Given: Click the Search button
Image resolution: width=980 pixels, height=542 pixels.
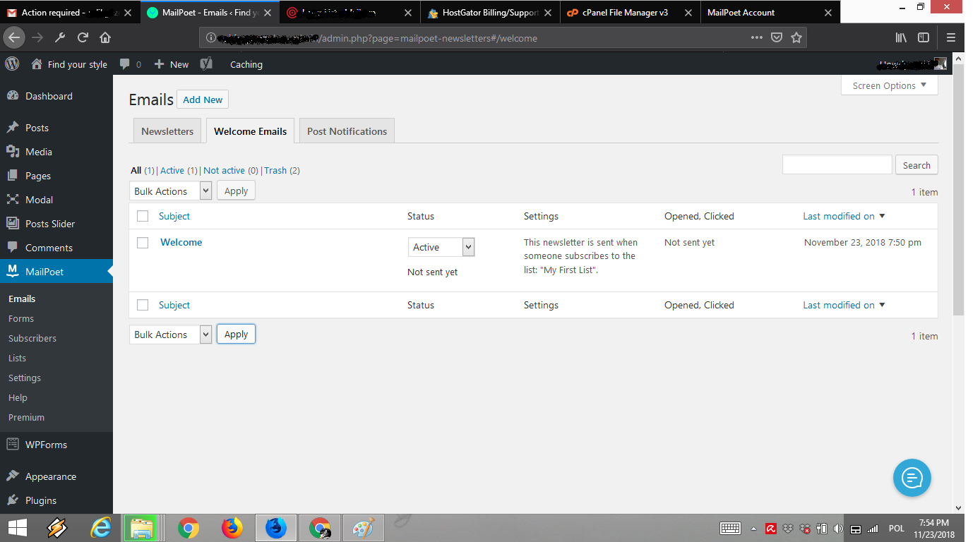Looking at the screenshot, I should [916, 165].
